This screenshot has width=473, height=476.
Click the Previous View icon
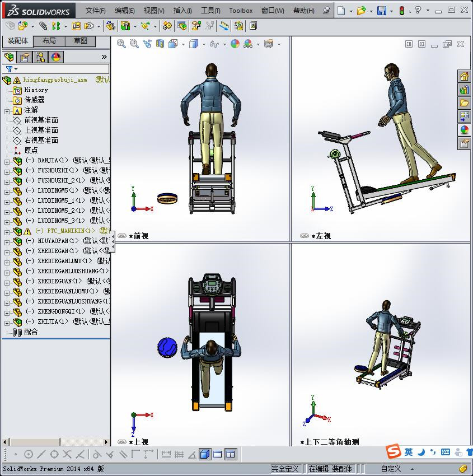coord(147,44)
